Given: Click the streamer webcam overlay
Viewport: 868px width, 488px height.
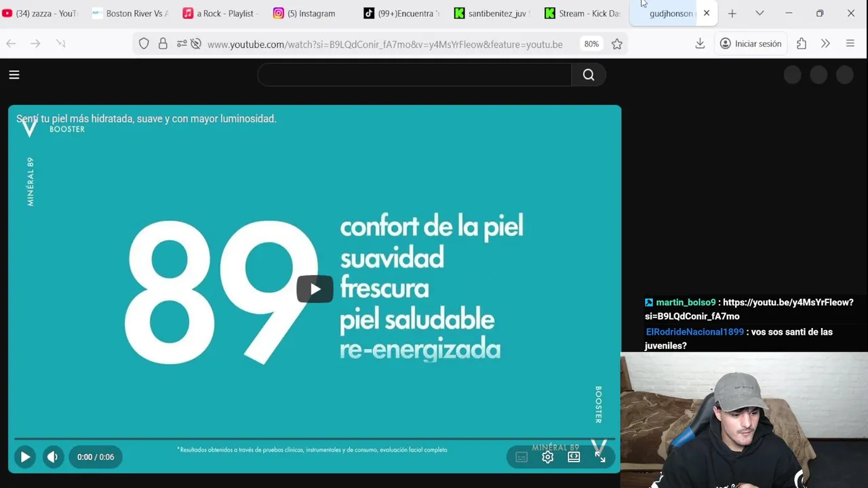Looking at the screenshot, I should click(744, 420).
